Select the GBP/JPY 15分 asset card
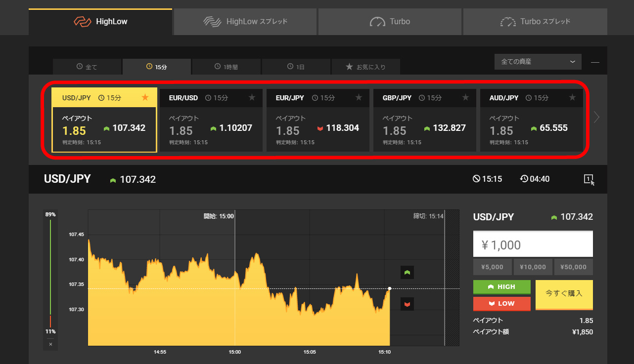 [x=425, y=120]
